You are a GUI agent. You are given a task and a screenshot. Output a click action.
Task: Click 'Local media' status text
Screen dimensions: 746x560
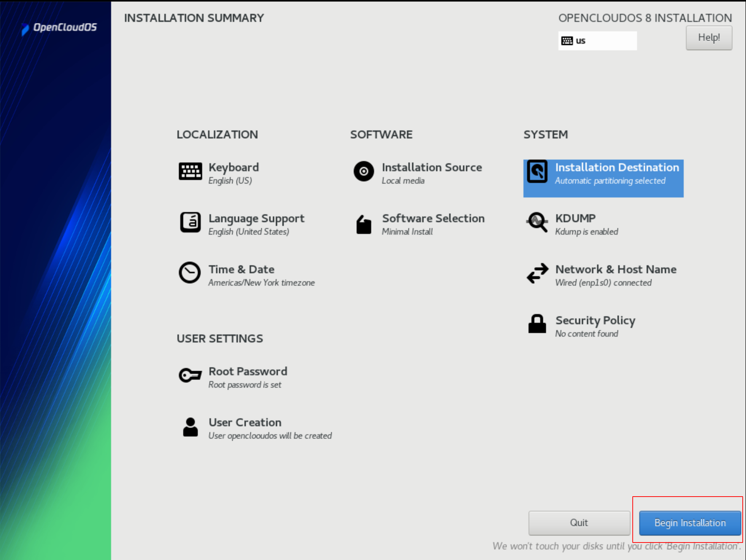pos(403,181)
